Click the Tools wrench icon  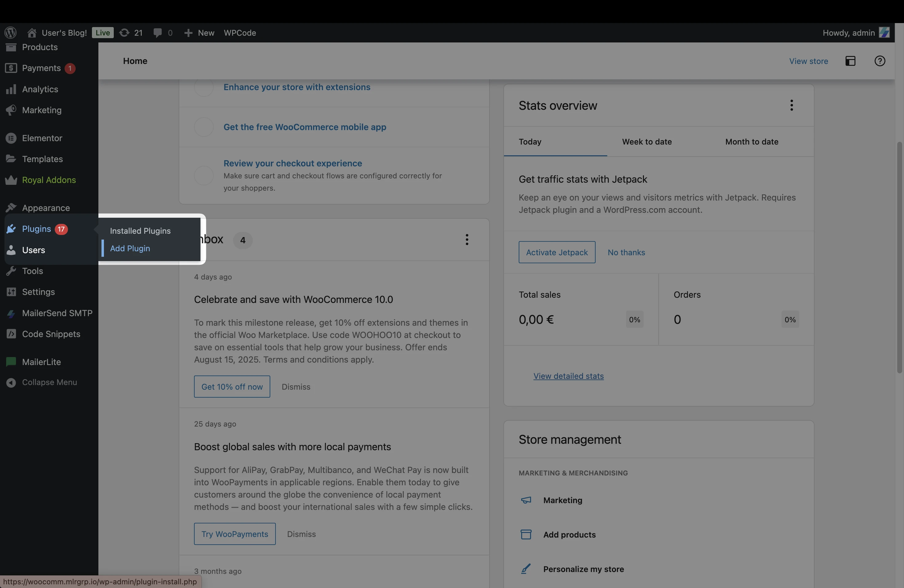[11, 271]
